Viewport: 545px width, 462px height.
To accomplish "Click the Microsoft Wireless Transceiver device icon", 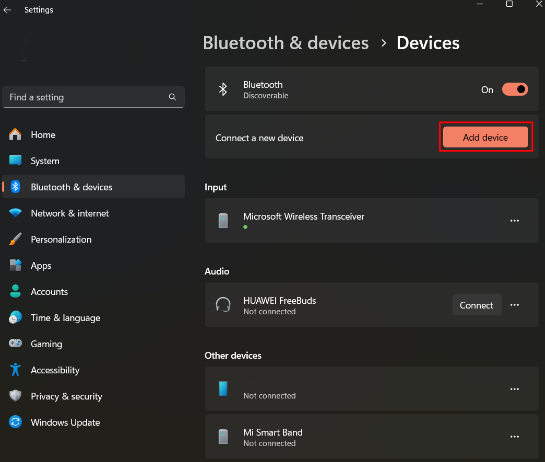I will [x=223, y=221].
